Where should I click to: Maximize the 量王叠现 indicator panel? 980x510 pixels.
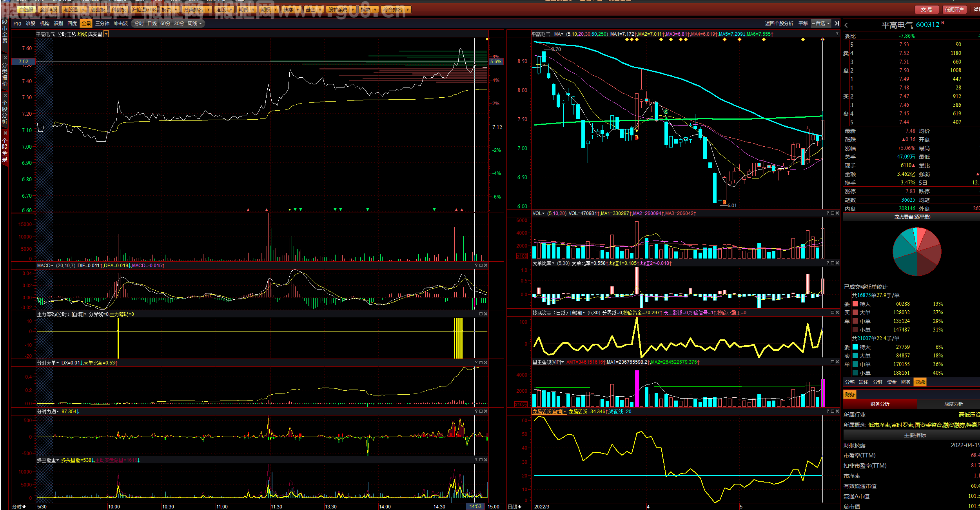tap(833, 362)
